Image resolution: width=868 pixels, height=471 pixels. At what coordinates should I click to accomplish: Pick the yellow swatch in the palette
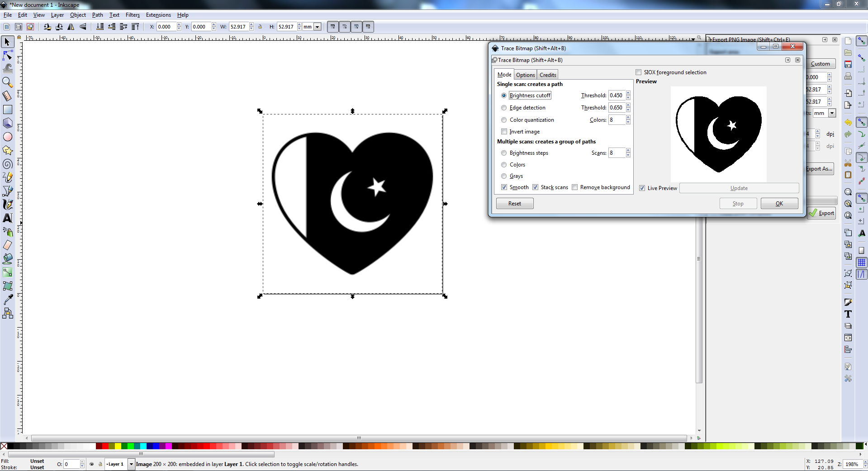(x=118, y=446)
